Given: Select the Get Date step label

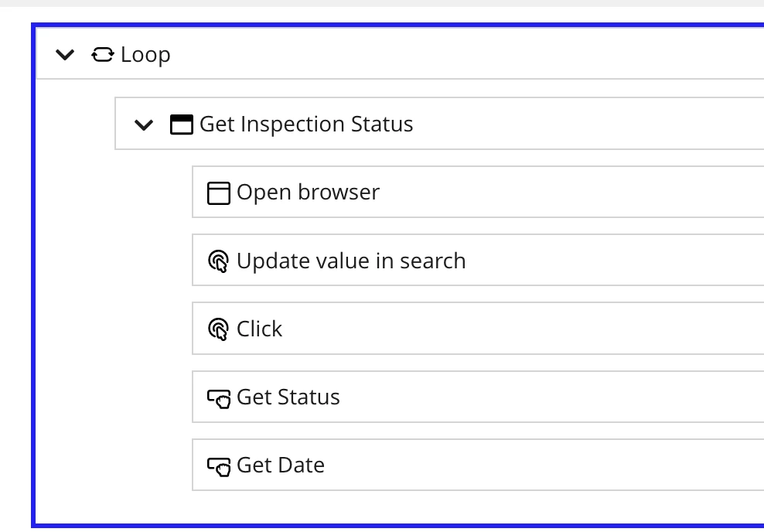Looking at the screenshot, I should coord(281,465).
